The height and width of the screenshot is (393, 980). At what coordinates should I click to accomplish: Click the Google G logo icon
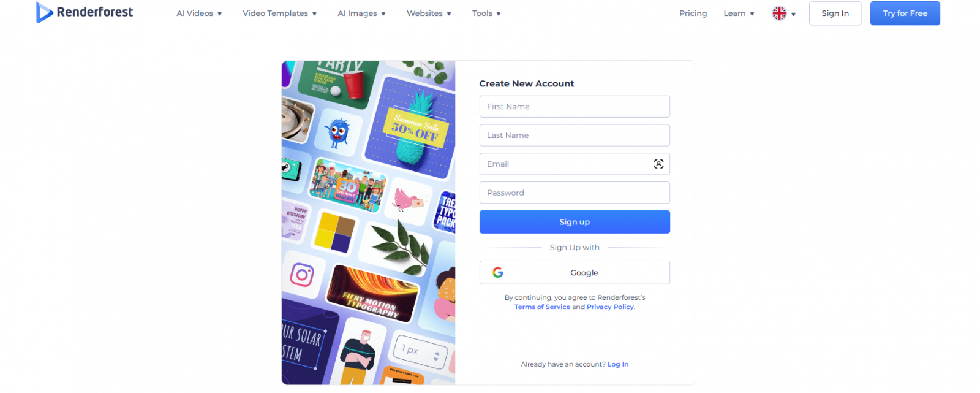(x=498, y=272)
